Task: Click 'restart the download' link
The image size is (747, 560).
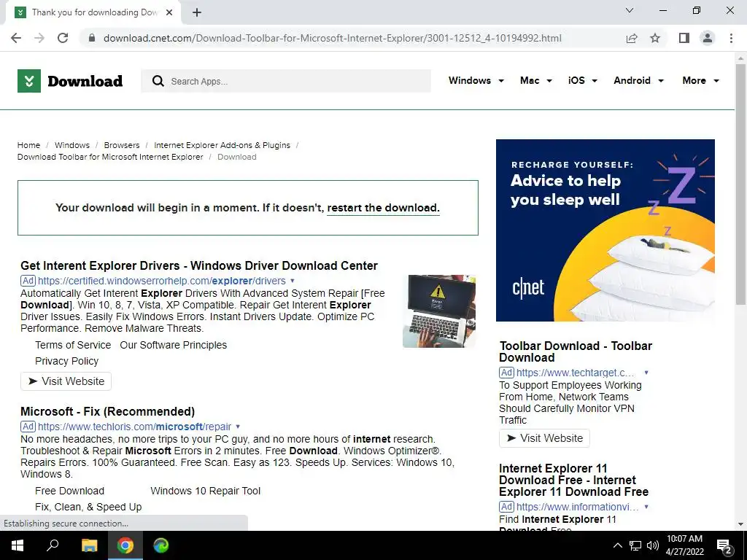Action: (x=383, y=208)
